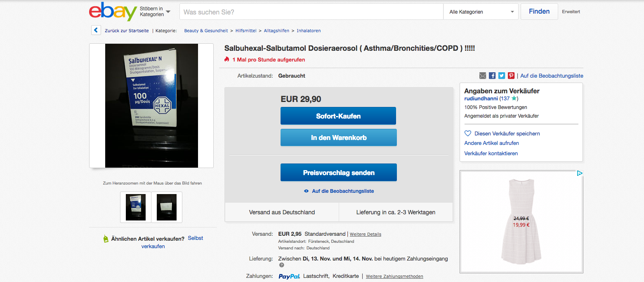Toggle the eye watchlist link under Preisvorschlag
The width and height of the screenshot is (644, 282).
tap(339, 191)
